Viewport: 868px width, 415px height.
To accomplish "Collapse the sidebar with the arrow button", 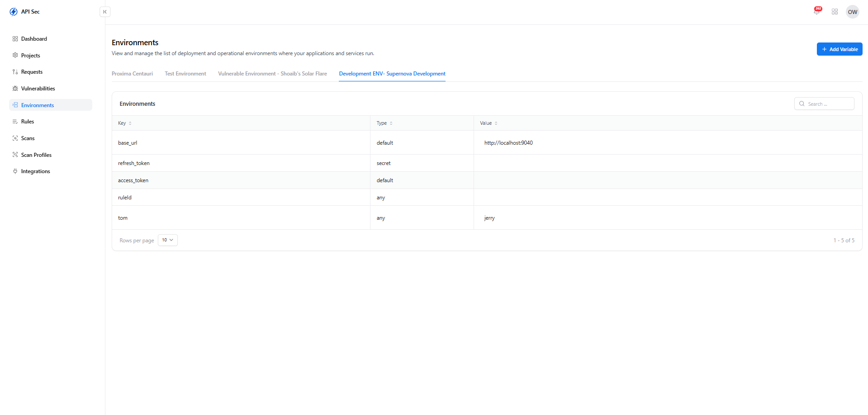I will coord(105,12).
